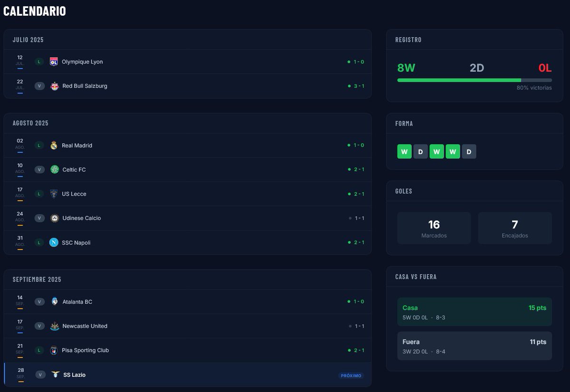Click the REGISTRO panel heading

(408, 40)
